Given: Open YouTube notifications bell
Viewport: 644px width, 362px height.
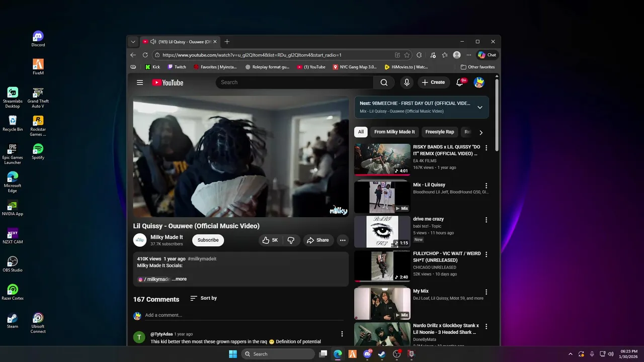Looking at the screenshot, I should click(x=460, y=82).
